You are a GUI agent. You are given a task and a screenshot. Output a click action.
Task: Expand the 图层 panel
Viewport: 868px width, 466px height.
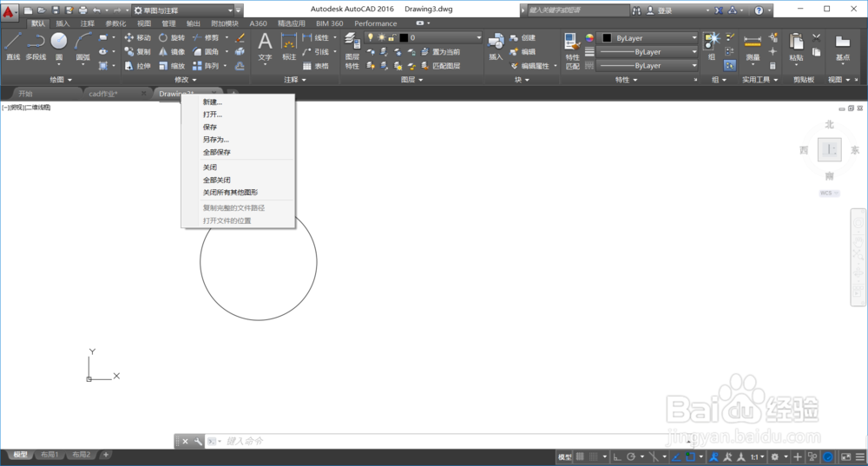(x=411, y=80)
